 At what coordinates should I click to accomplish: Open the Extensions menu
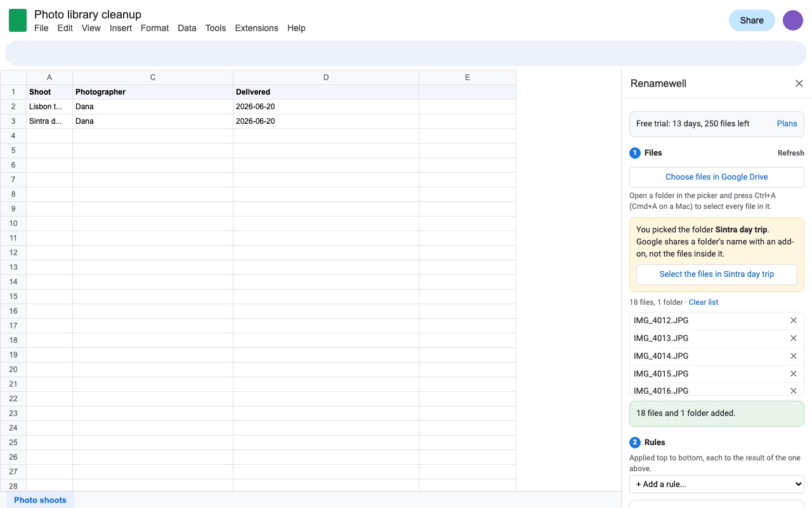[256, 28]
